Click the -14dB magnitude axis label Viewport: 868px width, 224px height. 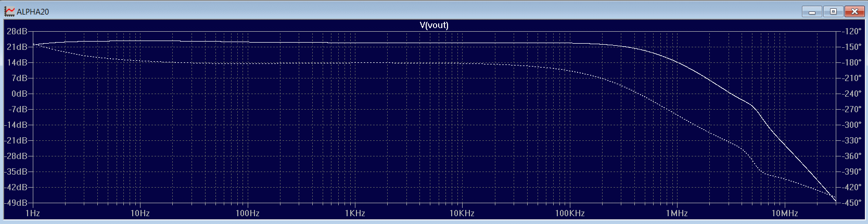(16, 125)
